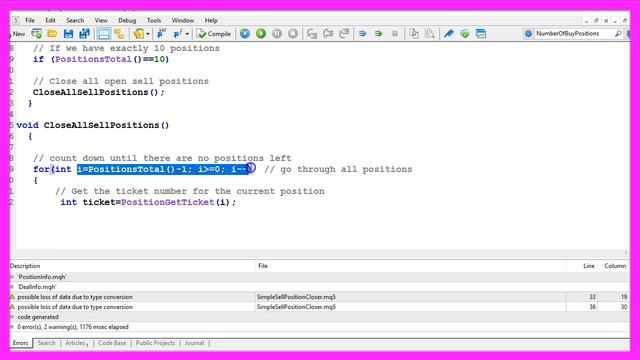Open the Tools menu
The width and height of the screenshot is (640, 360).
coord(154,20)
